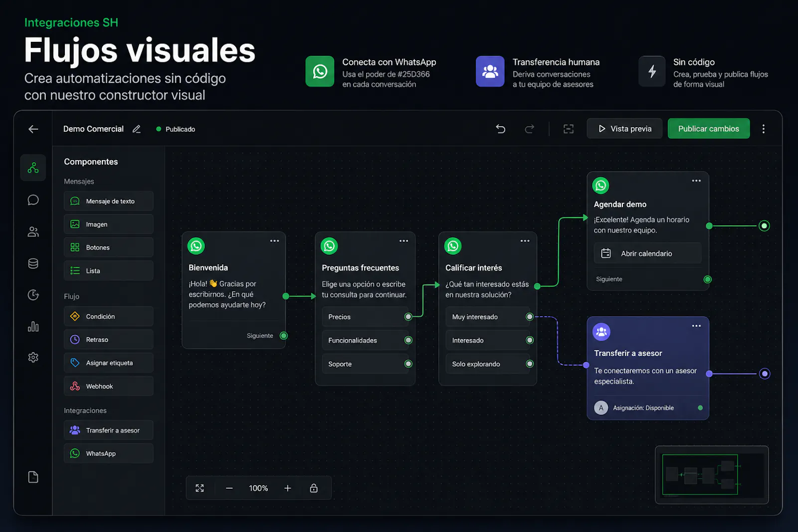Click the minimap thumbnail
The image size is (798, 532).
(712, 475)
